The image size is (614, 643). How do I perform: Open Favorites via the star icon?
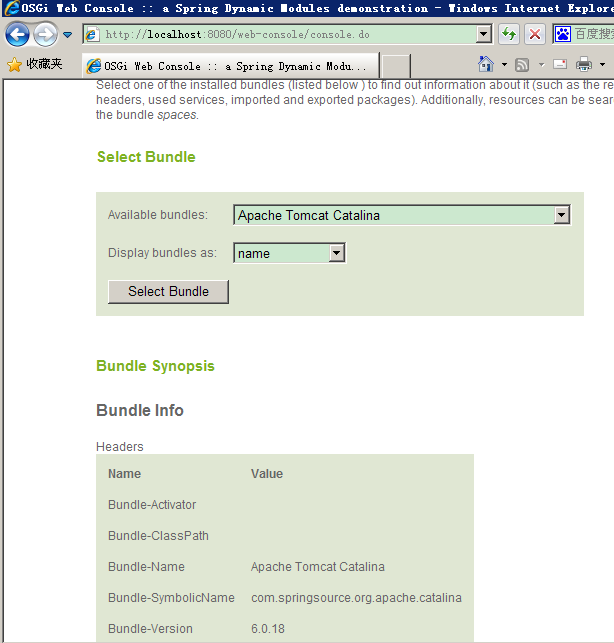(14, 64)
